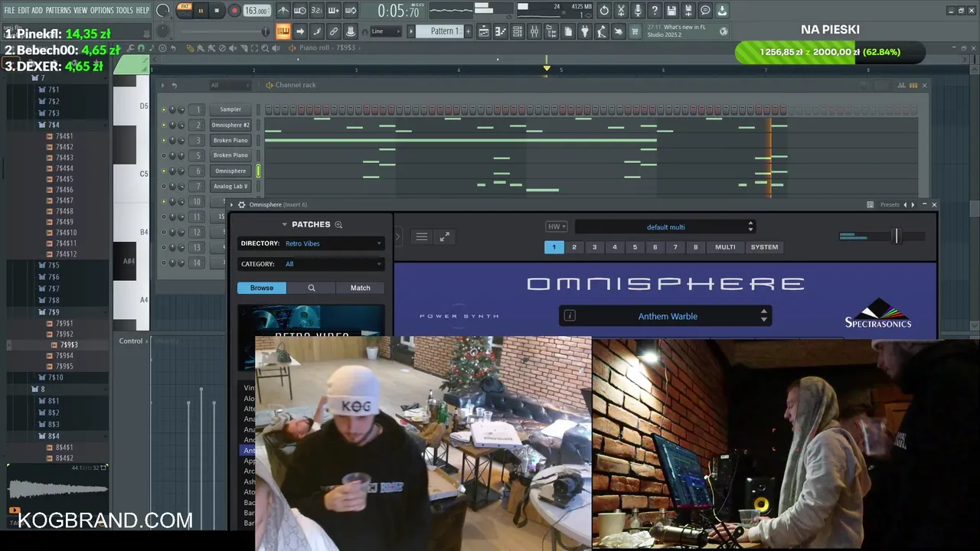Viewport: 980px width, 551px height.
Task: Open the CATEGORY All dropdown
Action: tap(311, 264)
